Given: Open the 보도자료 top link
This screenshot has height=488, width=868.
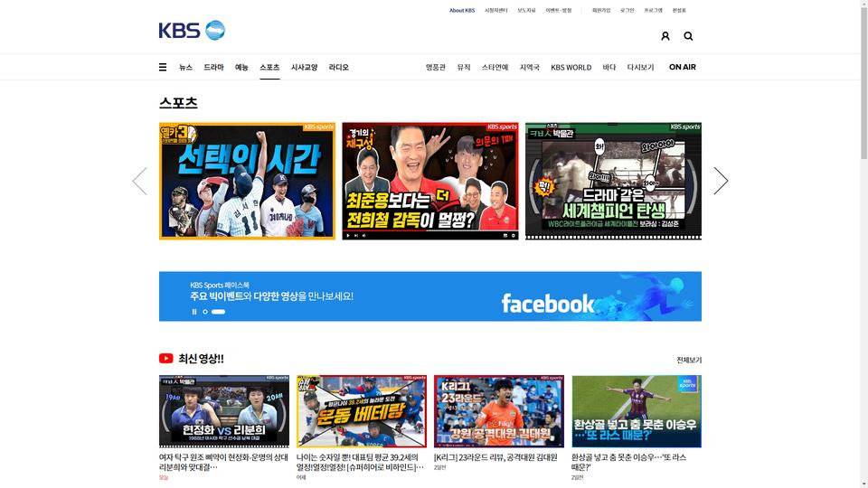Looking at the screenshot, I should [526, 10].
